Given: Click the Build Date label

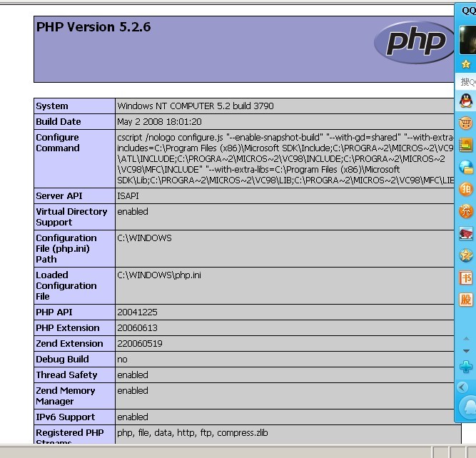Looking at the screenshot, I should [x=59, y=122].
